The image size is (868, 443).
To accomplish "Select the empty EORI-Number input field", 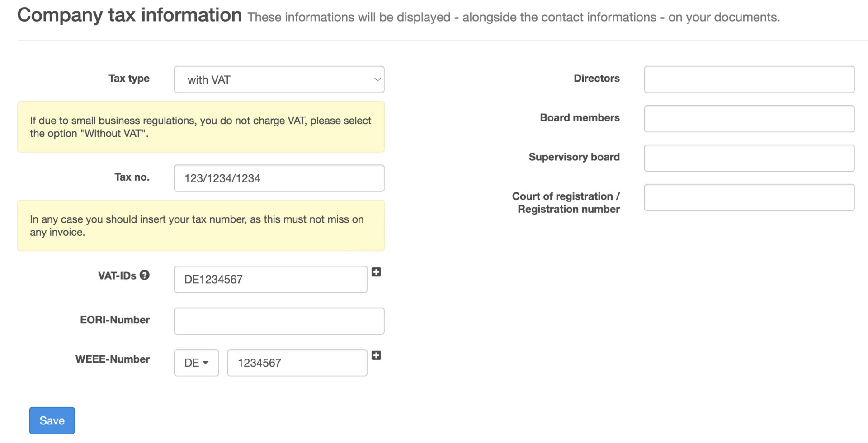I will pyautogui.click(x=279, y=321).
